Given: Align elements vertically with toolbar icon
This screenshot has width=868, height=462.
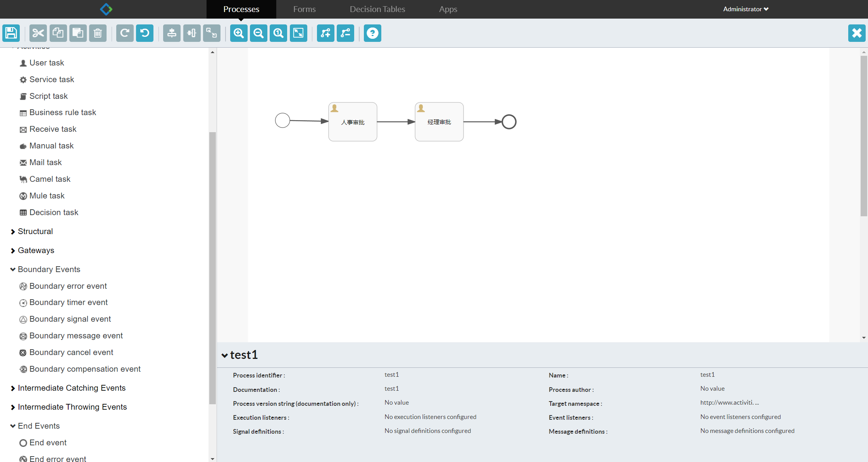Looking at the screenshot, I should pos(172,33).
